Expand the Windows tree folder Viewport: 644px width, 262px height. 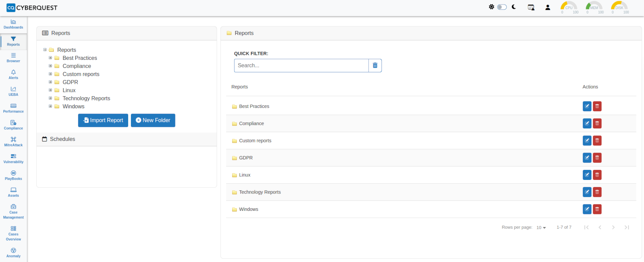(50, 106)
